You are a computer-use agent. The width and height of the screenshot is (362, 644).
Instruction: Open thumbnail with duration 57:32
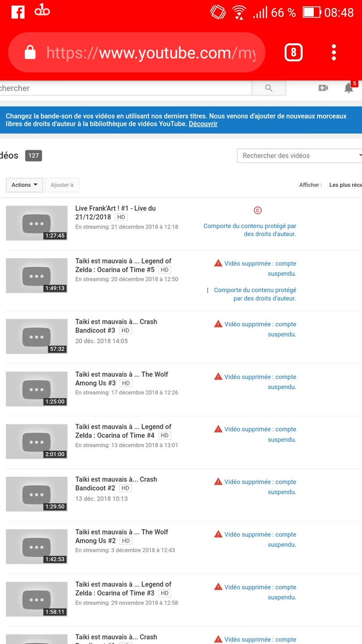click(36, 336)
